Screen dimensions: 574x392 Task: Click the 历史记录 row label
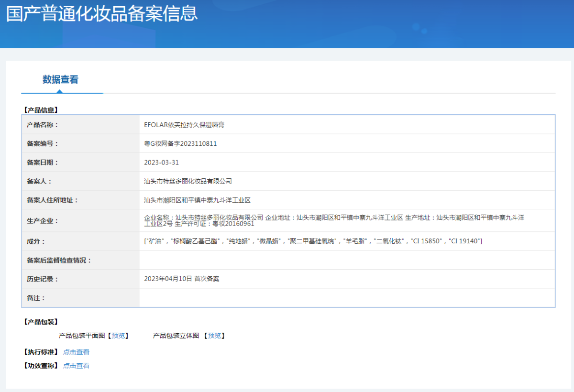click(x=42, y=279)
